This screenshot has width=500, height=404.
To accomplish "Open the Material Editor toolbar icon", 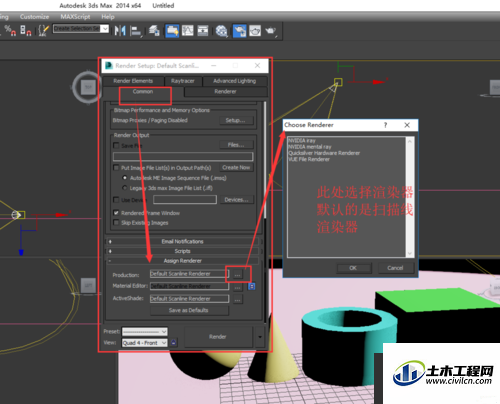I will pyautogui.click(x=221, y=31).
